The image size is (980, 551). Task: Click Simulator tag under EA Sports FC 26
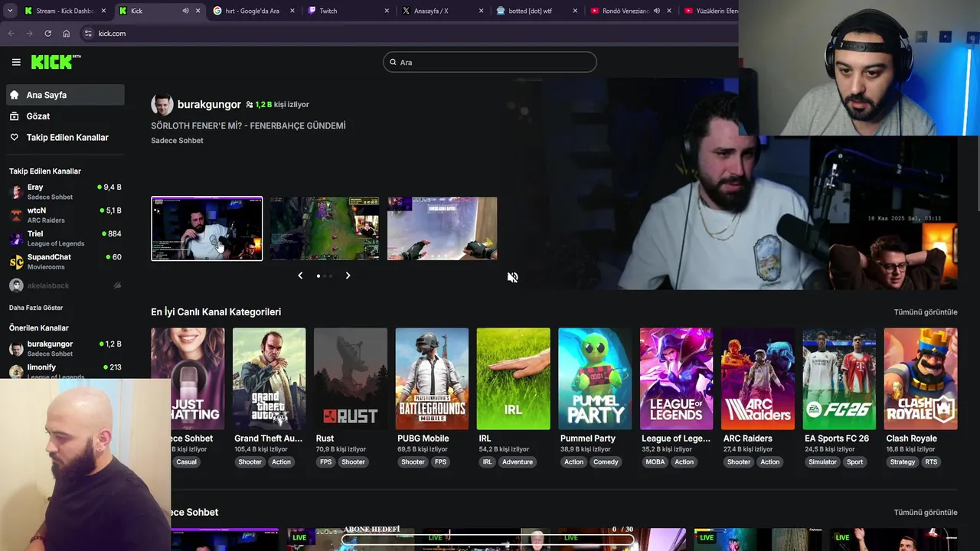click(823, 462)
